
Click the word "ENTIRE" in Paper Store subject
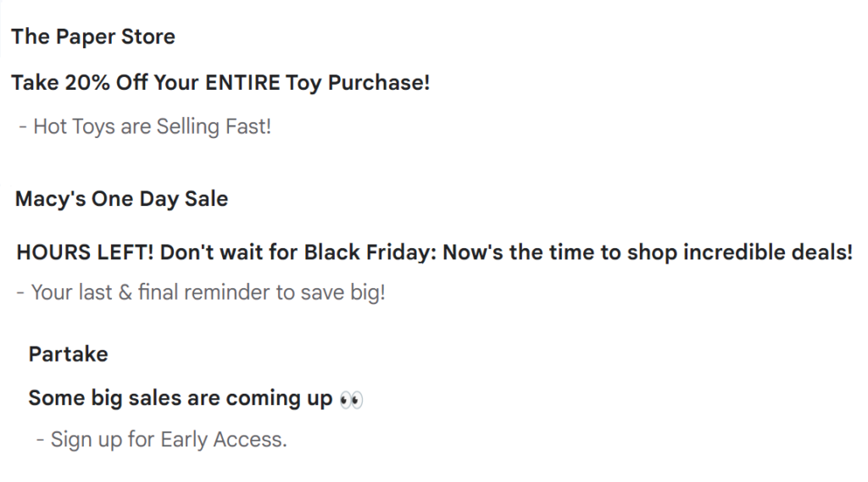point(236,83)
